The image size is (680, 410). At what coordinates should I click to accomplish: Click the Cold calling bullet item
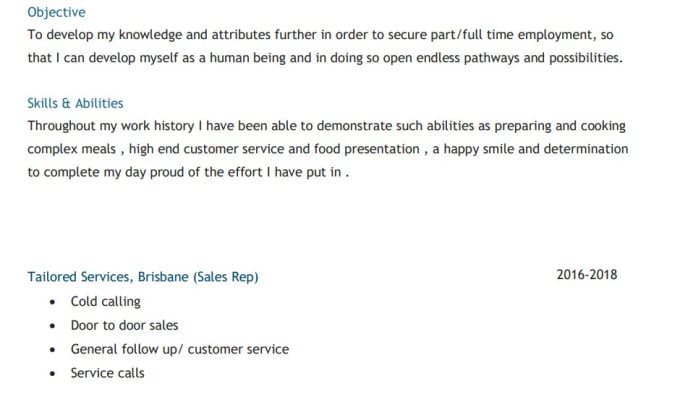(105, 302)
